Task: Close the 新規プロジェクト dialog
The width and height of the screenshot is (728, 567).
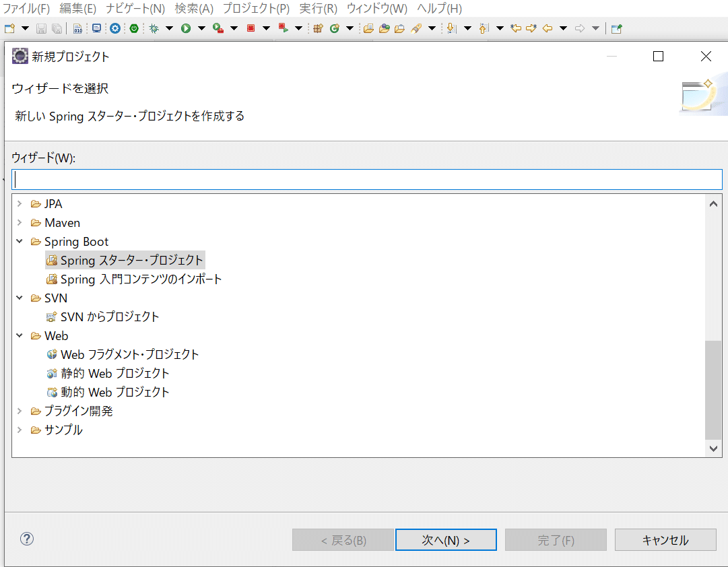Action: 706,56
